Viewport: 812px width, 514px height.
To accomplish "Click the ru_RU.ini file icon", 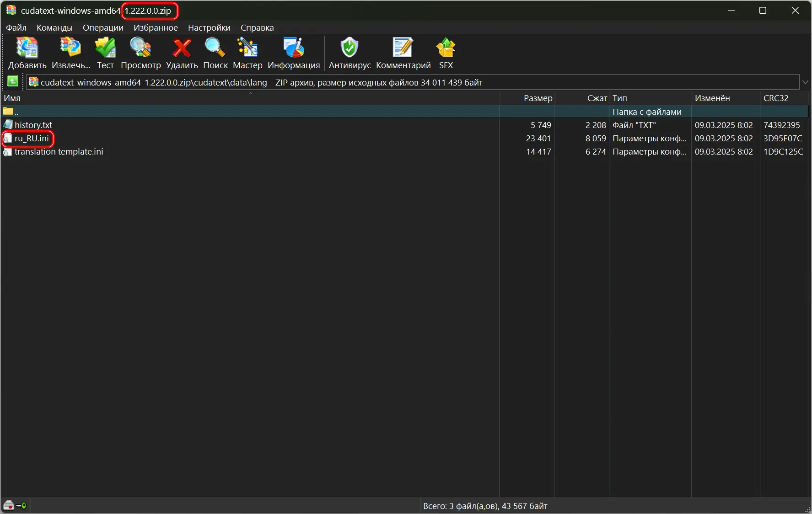I will point(8,138).
